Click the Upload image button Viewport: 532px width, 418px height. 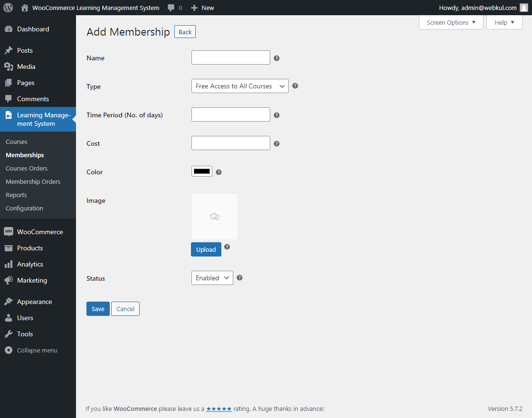[206, 249]
